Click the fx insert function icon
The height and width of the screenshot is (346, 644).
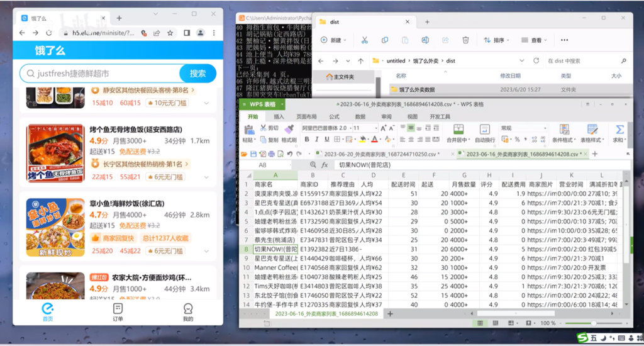pyautogui.click(x=325, y=165)
